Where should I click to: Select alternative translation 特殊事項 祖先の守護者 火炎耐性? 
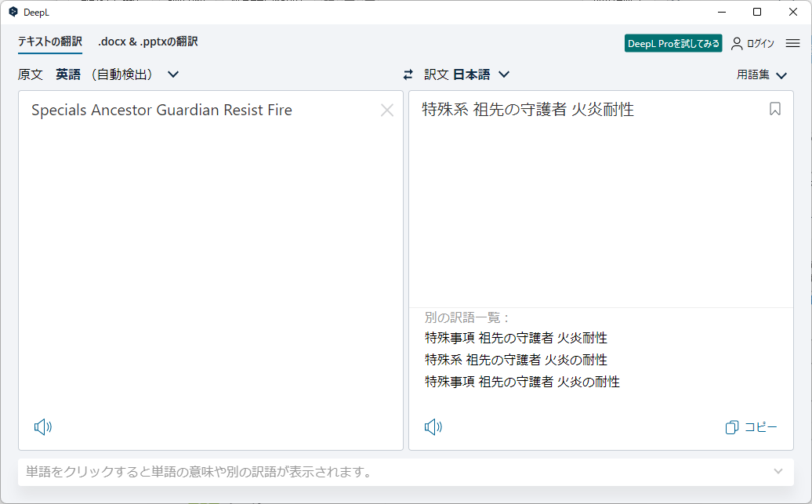tap(514, 337)
